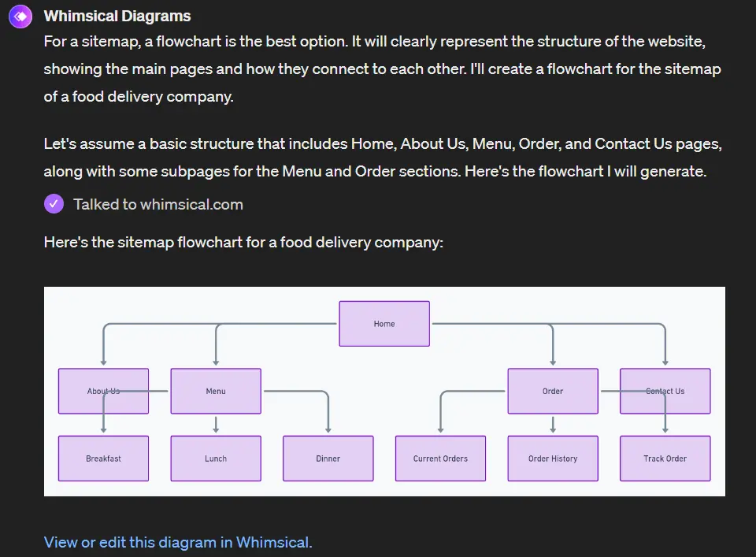The width and height of the screenshot is (756, 557).
Task: Select the Current Orders node
Action: coord(440,458)
